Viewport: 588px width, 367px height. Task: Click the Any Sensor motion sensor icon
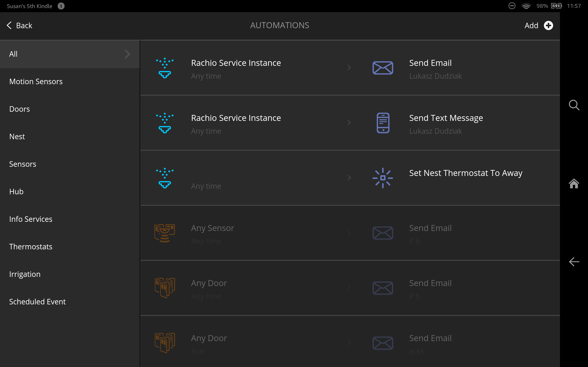[x=165, y=233]
